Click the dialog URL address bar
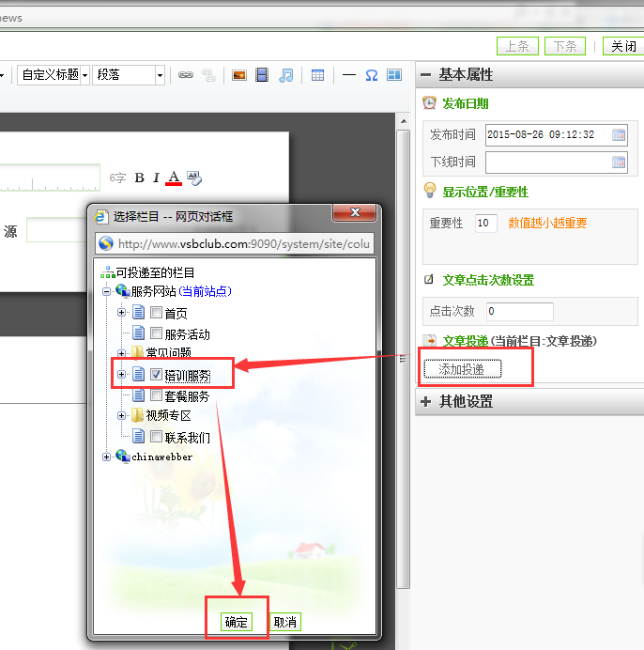 pyautogui.click(x=235, y=244)
